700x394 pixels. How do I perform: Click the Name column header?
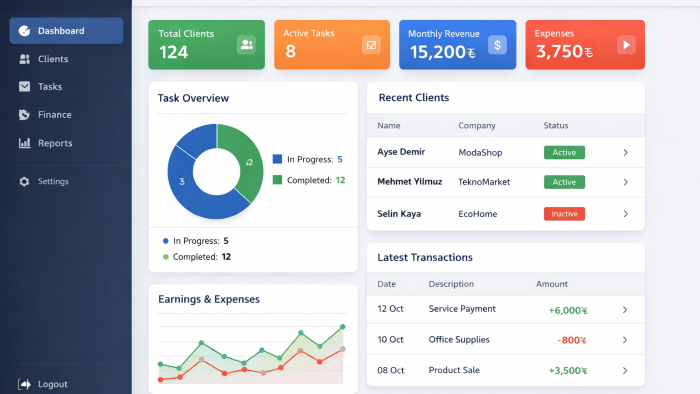pyautogui.click(x=389, y=125)
